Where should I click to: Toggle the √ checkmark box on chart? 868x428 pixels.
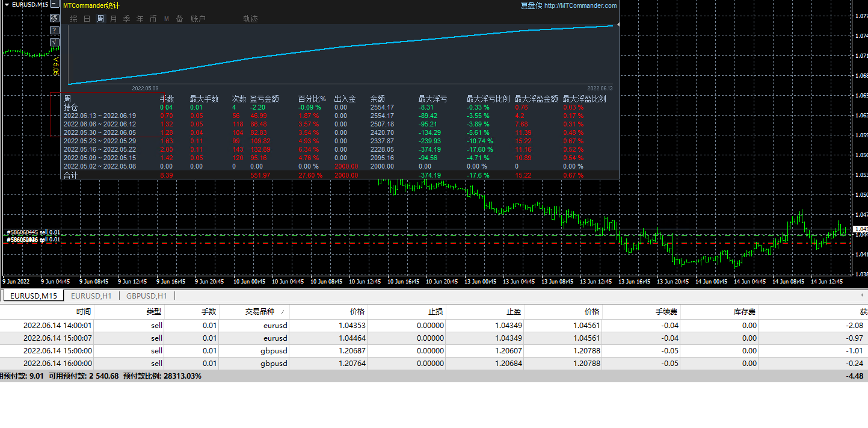(54, 42)
